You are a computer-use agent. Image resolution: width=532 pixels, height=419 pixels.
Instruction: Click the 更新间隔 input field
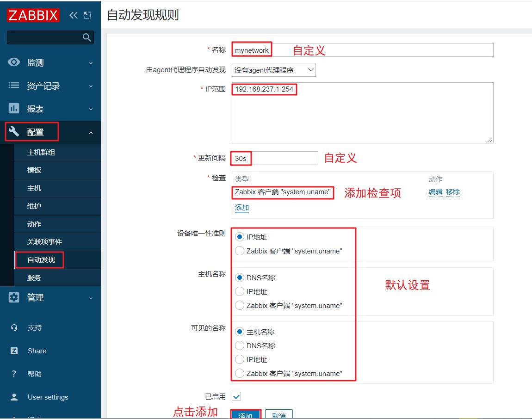[275, 158]
